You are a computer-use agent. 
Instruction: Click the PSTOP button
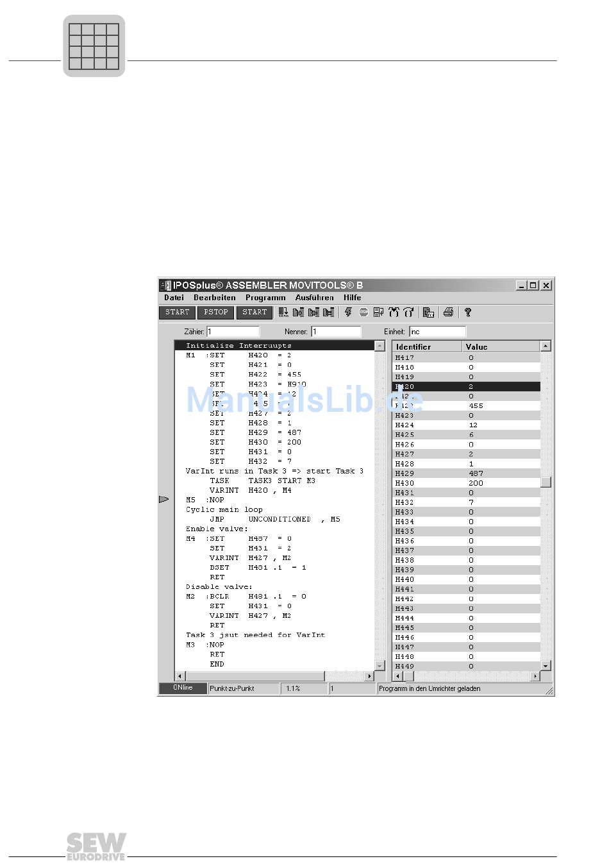click(216, 312)
